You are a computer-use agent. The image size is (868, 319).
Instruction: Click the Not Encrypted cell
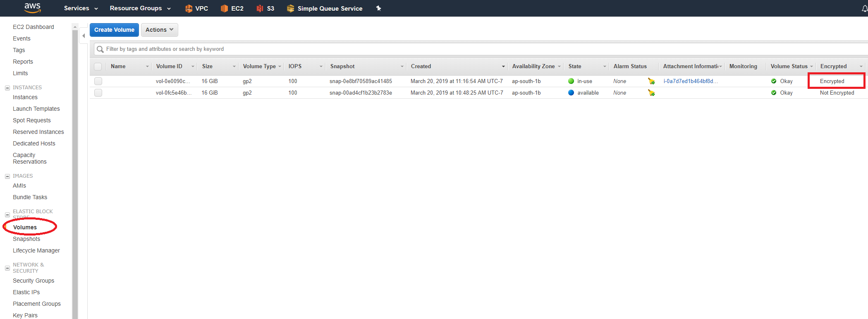click(x=837, y=93)
